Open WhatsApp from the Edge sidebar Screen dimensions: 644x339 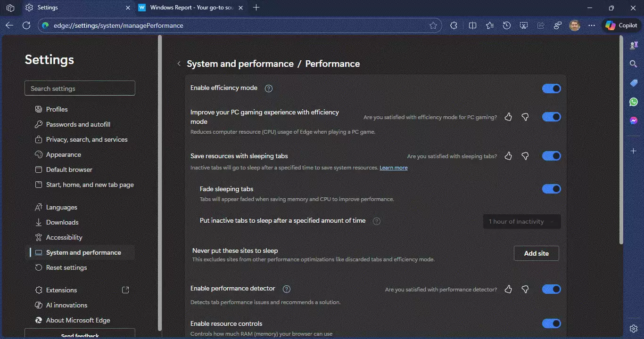point(634,102)
